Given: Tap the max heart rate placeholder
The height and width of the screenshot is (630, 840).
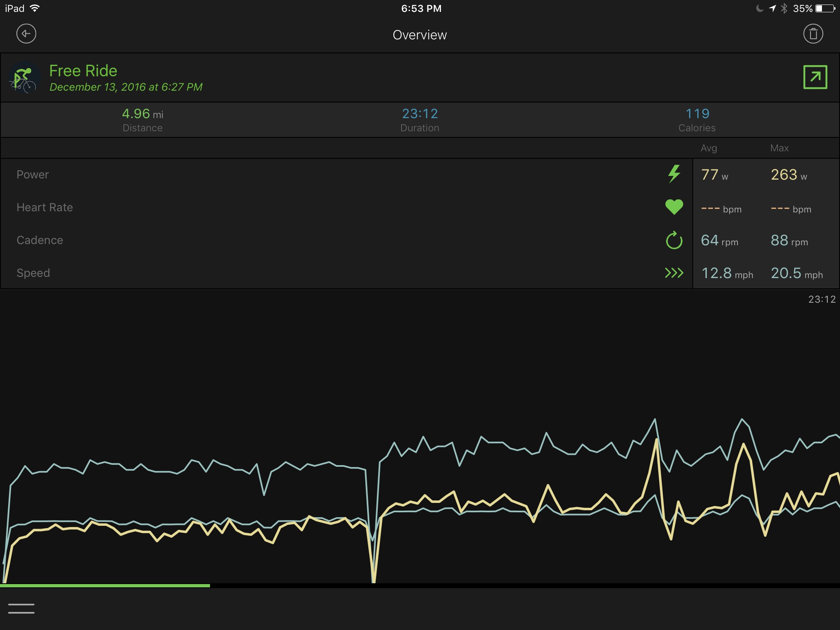Looking at the screenshot, I should click(x=791, y=209).
